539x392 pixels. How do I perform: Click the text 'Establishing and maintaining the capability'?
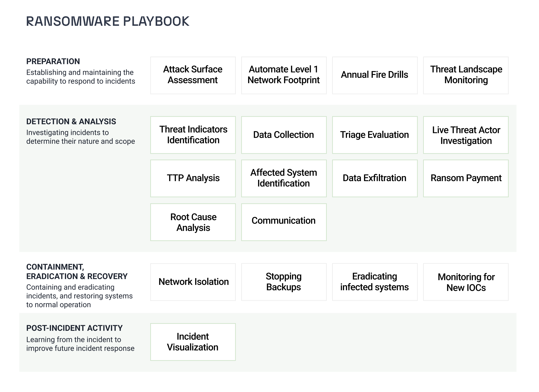[x=81, y=77]
